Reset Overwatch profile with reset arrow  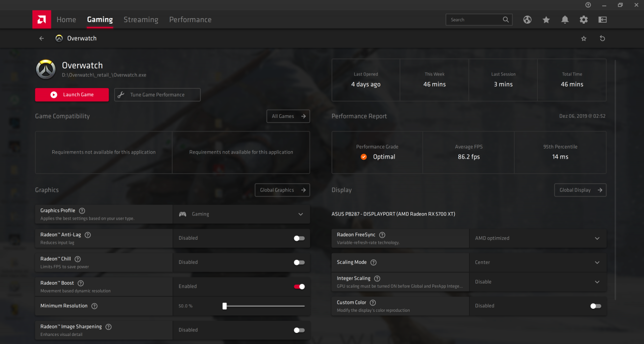tap(602, 38)
